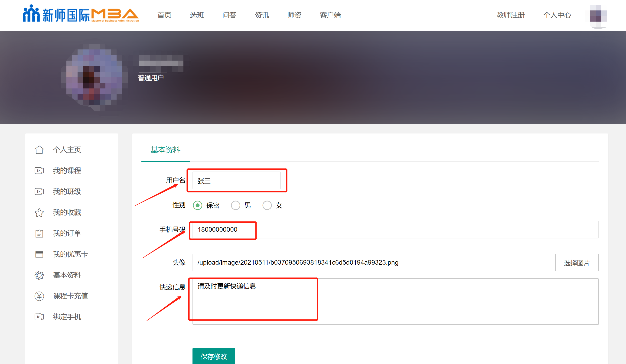Click the video icon next to 我的班级
This screenshot has width=626, height=364.
(39, 192)
